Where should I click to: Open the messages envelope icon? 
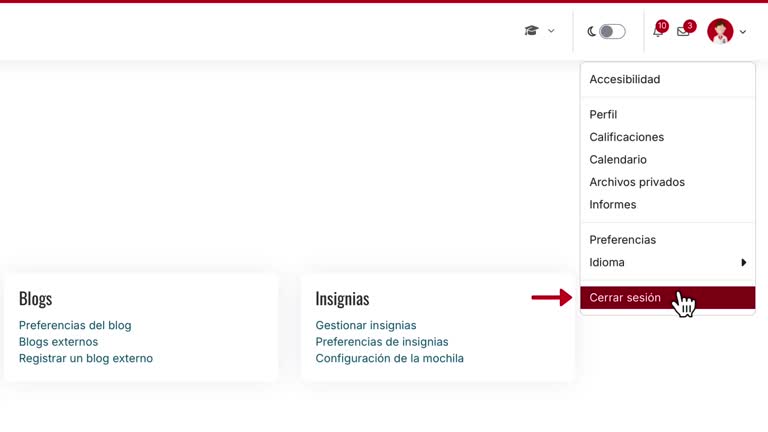683,32
